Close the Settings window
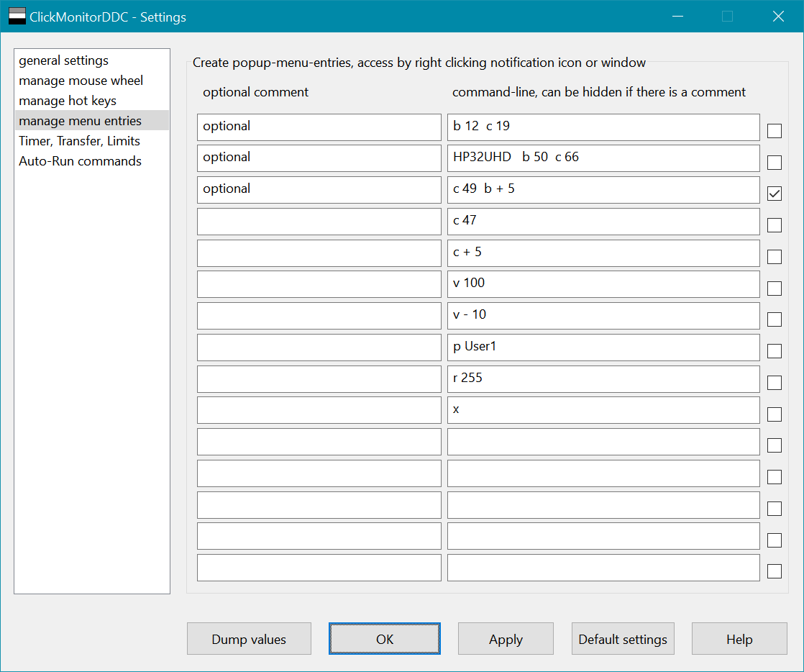804x672 pixels. [x=778, y=17]
